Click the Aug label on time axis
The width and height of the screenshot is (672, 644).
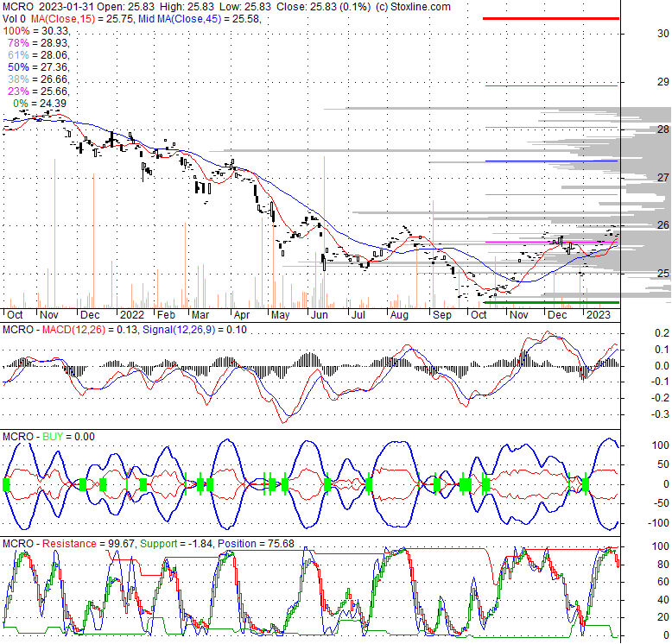(399, 315)
